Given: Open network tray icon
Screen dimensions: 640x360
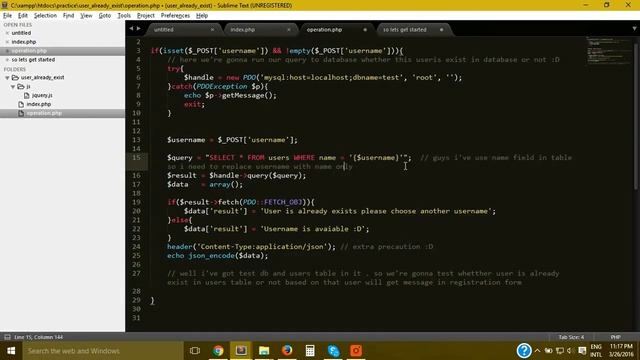Looking at the screenshot, I should pyautogui.click(x=560, y=351).
